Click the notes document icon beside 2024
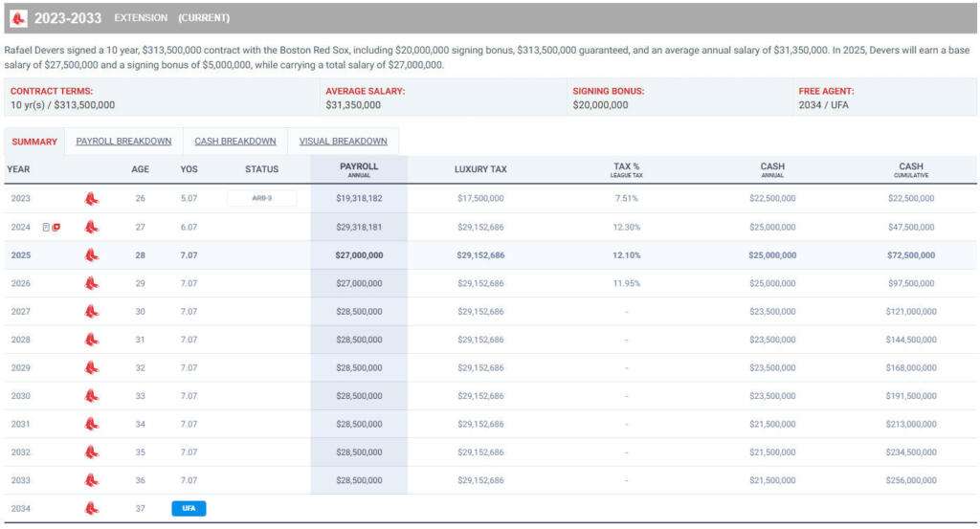 (x=46, y=227)
